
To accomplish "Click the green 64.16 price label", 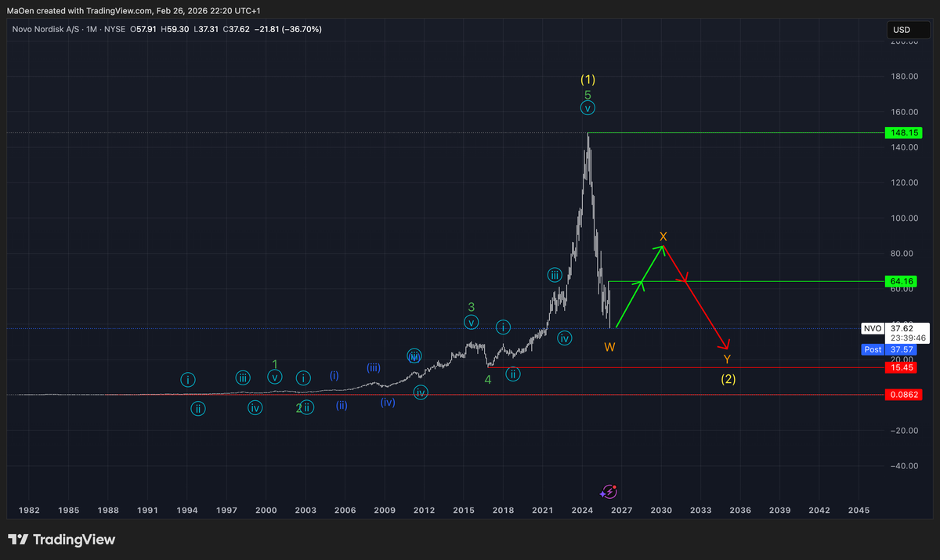I will [899, 281].
